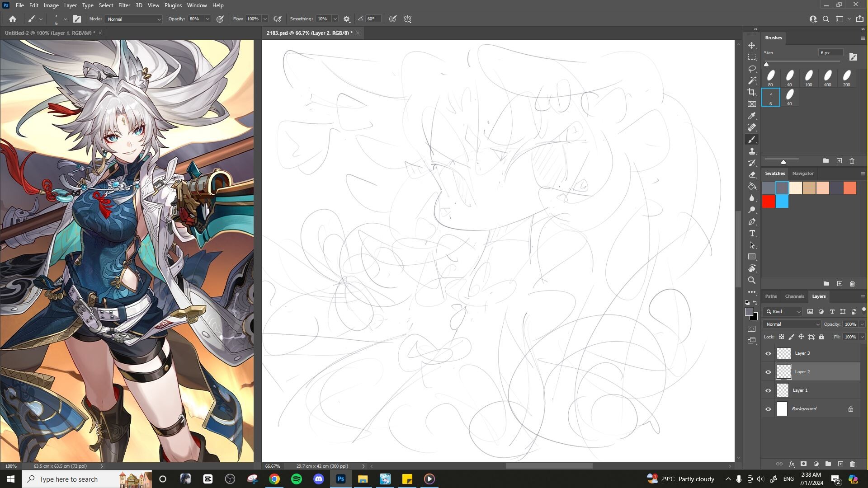Open the Plugins menu
868x488 pixels.
pos(173,5)
